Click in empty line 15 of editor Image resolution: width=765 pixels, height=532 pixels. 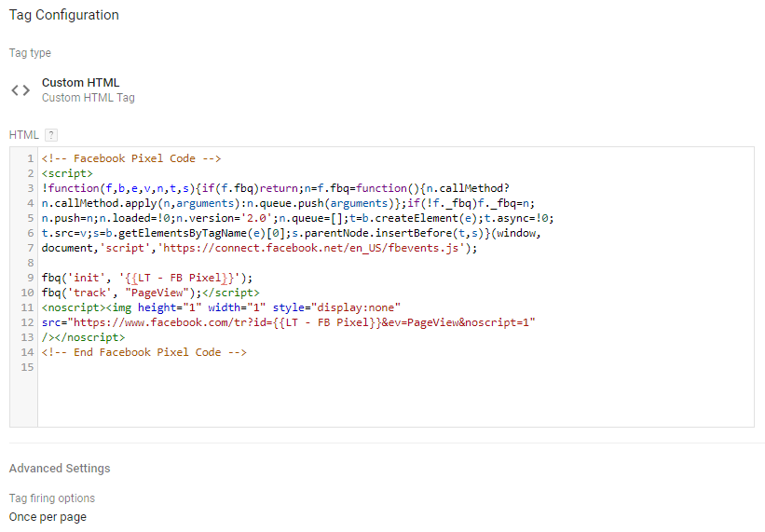click(x=395, y=367)
